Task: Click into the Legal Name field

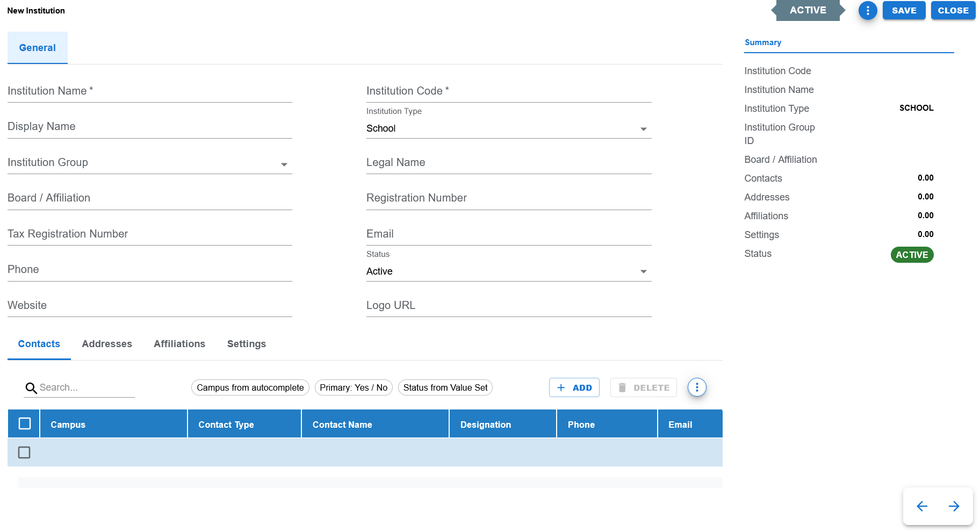Action: (x=509, y=163)
